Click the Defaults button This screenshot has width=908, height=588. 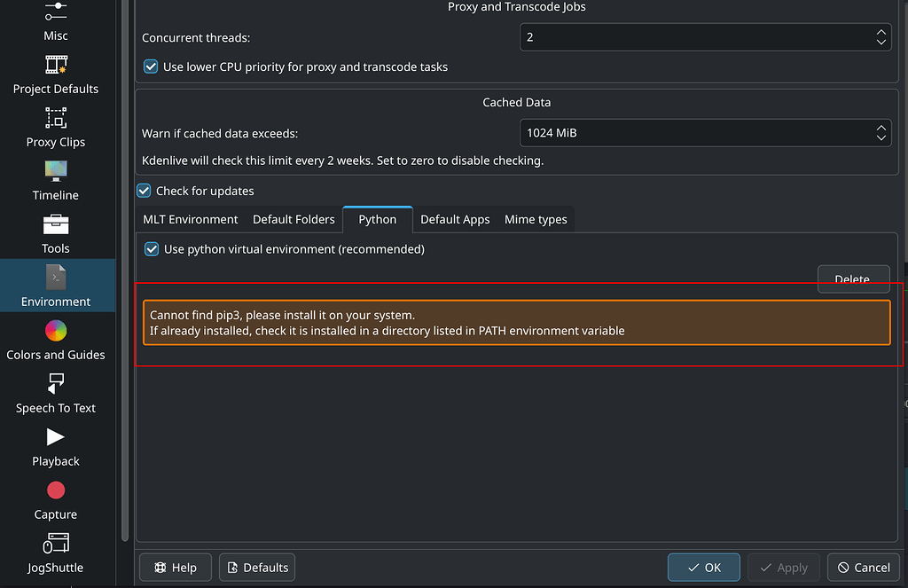[256, 567]
